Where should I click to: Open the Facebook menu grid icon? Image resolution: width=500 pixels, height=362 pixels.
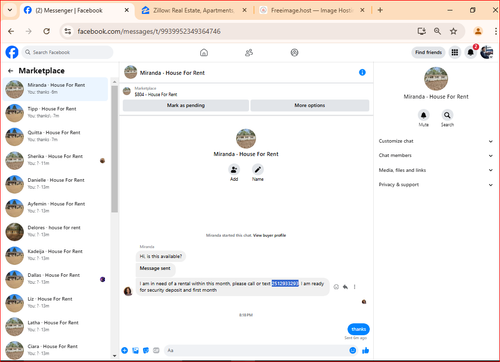[455, 52]
